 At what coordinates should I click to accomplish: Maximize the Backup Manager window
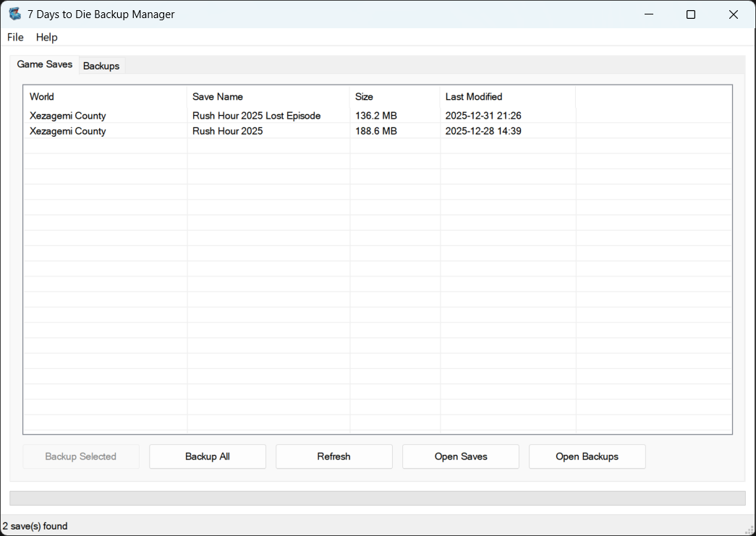pyautogui.click(x=691, y=14)
